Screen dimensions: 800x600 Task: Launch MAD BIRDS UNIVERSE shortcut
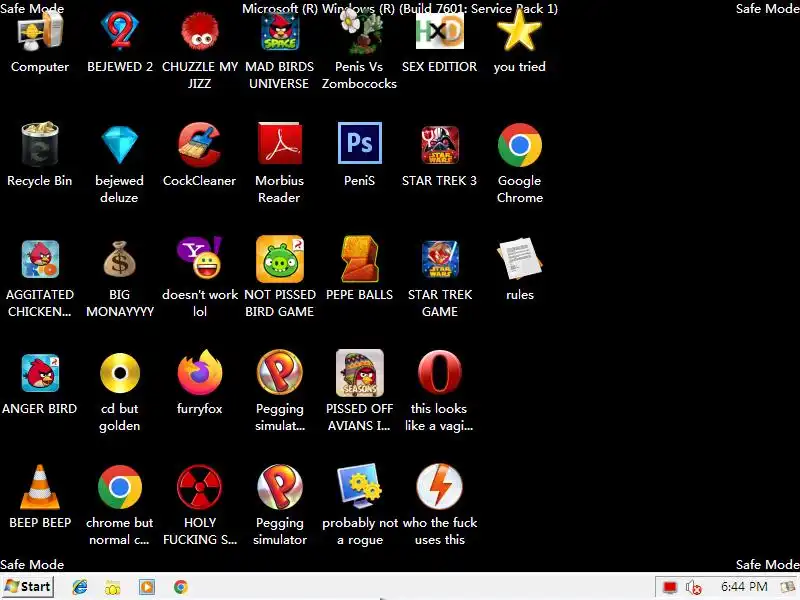click(x=280, y=32)
